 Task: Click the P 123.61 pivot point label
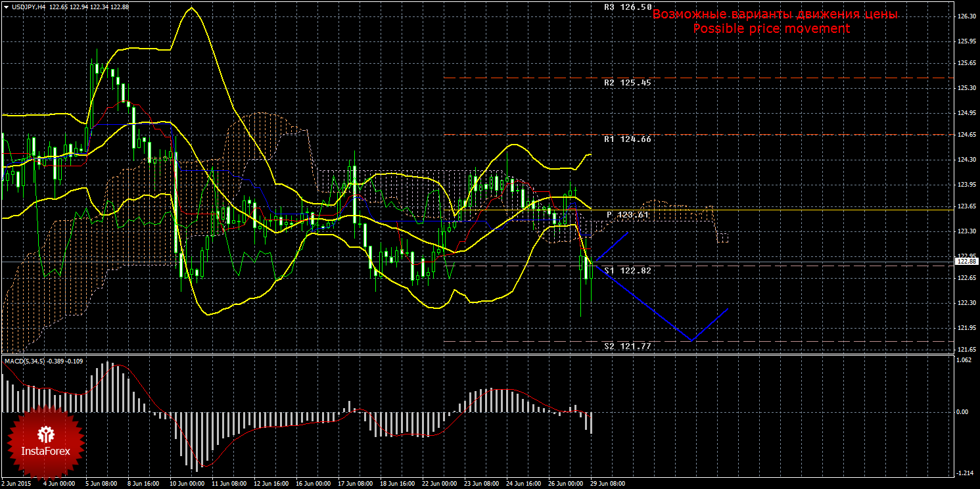(x=627, y=215)
